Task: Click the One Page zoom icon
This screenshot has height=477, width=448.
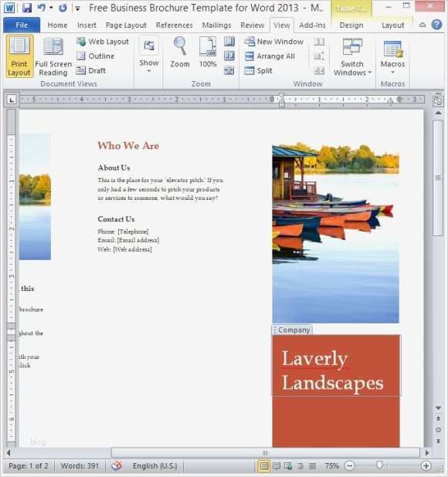Action: (229, 42)
